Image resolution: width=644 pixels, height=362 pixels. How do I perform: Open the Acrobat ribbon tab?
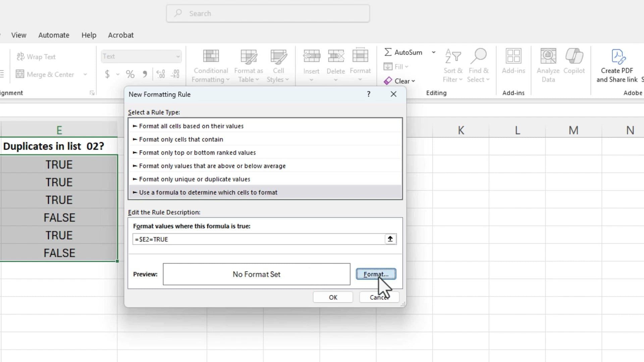click(121, 35)
